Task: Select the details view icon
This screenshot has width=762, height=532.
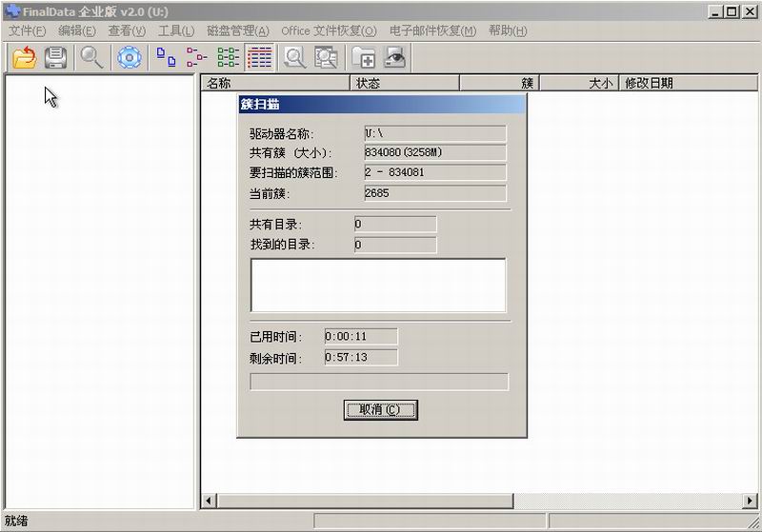Action: coord(259,58)
